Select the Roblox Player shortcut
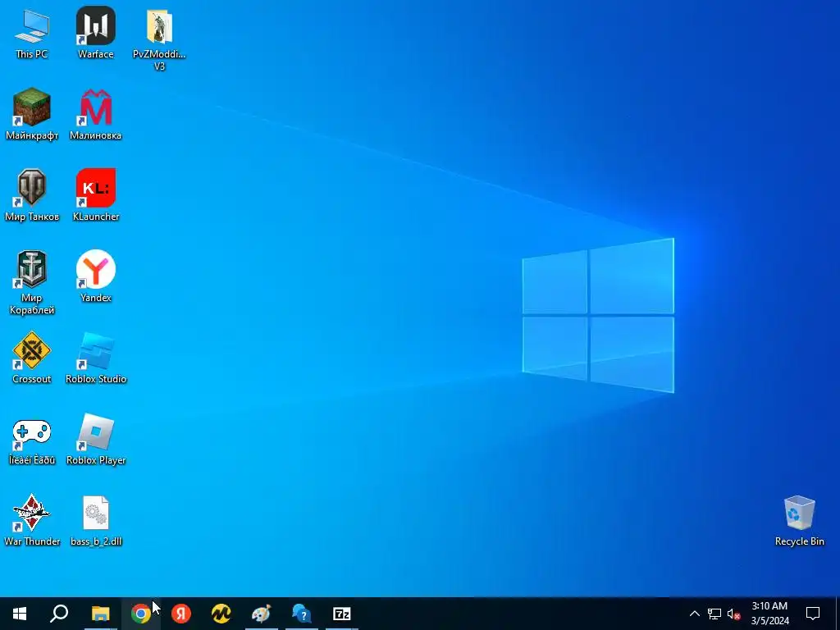840x630 pixels. pyautogui.click(x=95, y=440)
